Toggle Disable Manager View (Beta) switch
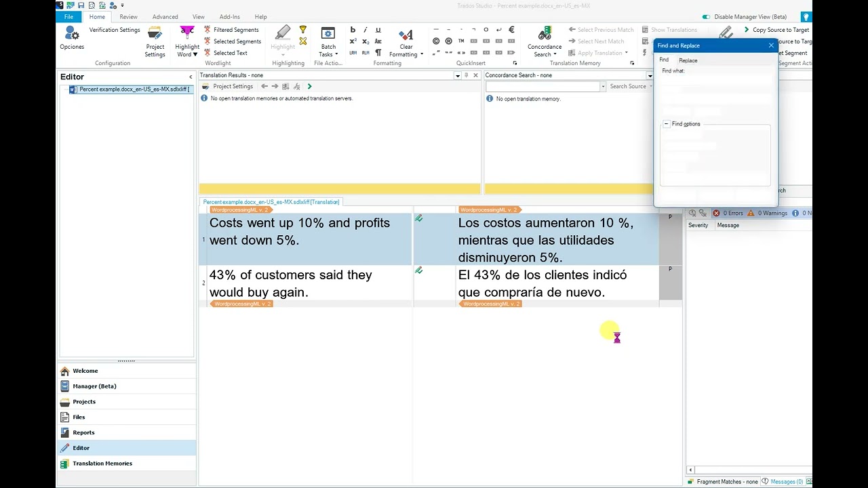 [x=706, y=17]
